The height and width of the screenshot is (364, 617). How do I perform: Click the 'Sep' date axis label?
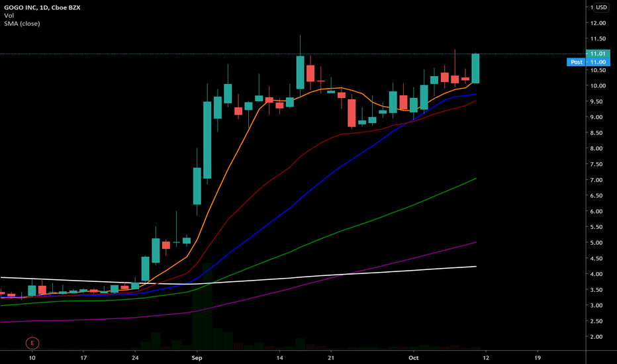click(x=197, y=357)
